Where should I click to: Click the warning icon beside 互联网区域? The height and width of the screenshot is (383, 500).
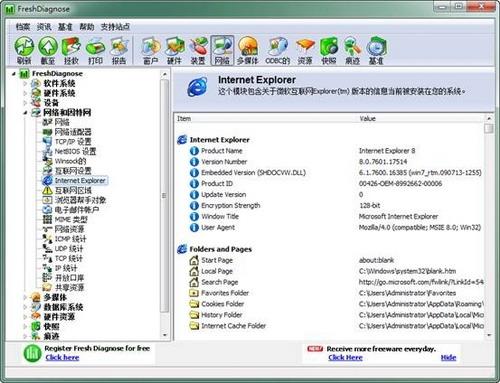48,190
